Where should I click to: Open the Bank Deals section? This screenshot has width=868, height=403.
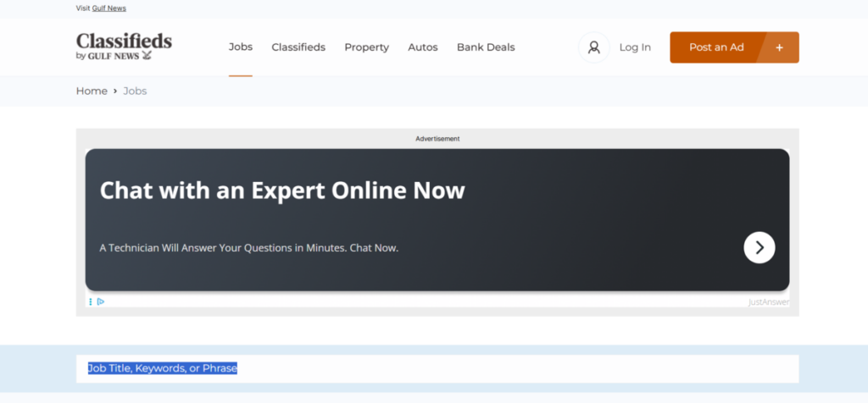coord(485,47)
